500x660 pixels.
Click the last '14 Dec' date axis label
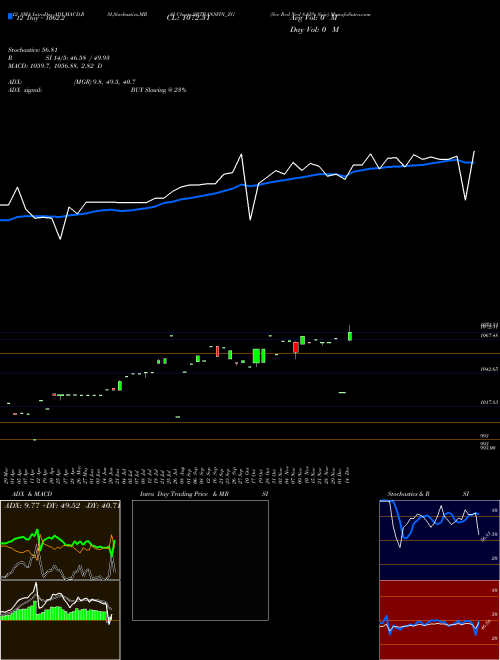pos(349,475)
